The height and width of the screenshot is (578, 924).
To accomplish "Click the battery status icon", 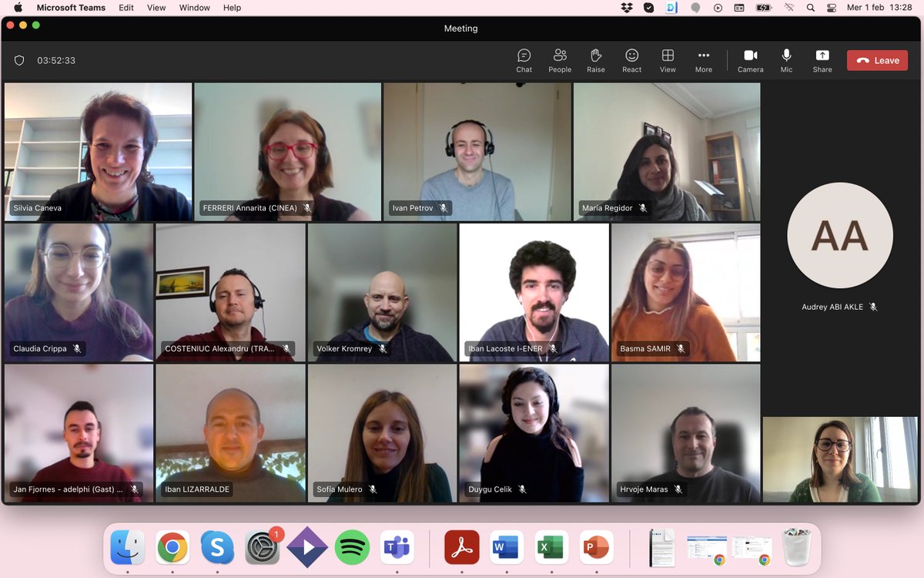I will click(763, 8).
